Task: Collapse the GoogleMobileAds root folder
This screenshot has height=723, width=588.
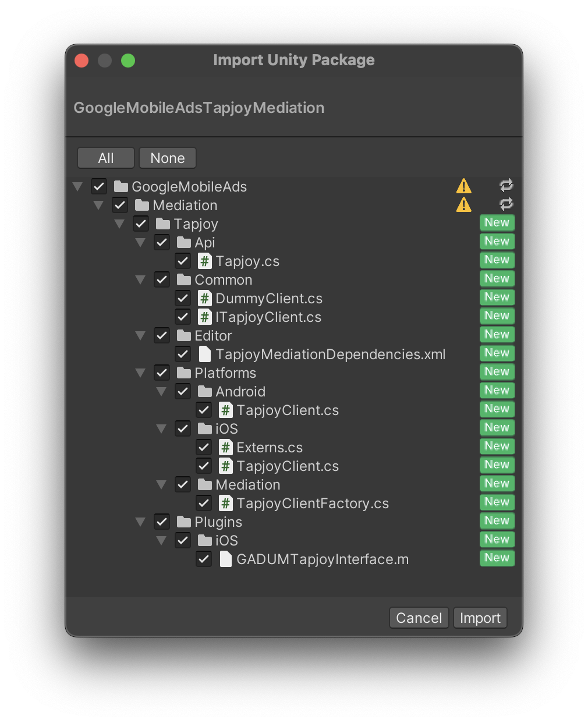Action: (x=77, y=187)
